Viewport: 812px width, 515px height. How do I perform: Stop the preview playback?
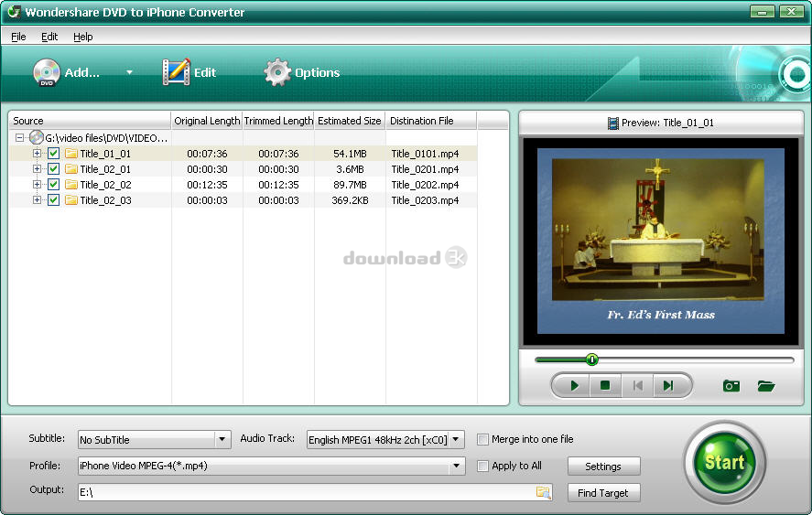[605, 386]
